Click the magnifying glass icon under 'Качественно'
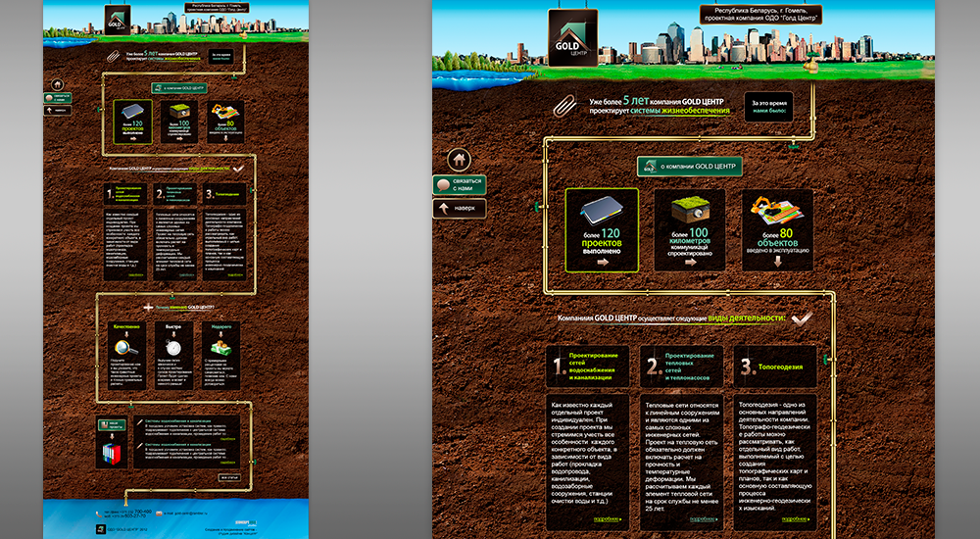Screen dimensions: 980x539 pos(125,348)
